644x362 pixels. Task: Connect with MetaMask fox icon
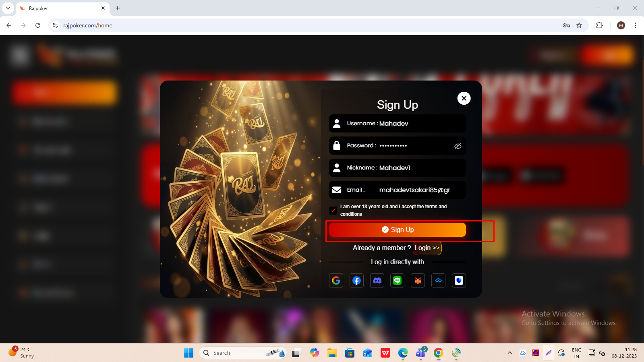418,281
